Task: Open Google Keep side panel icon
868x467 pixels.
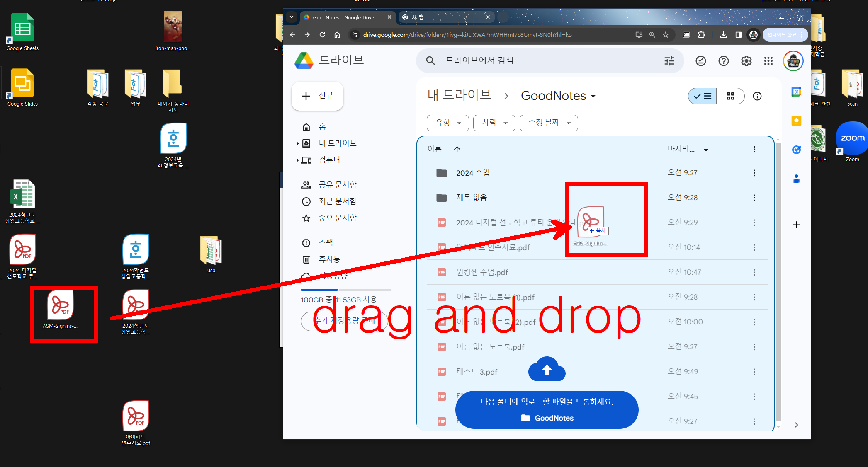Action: click(796, 121)
